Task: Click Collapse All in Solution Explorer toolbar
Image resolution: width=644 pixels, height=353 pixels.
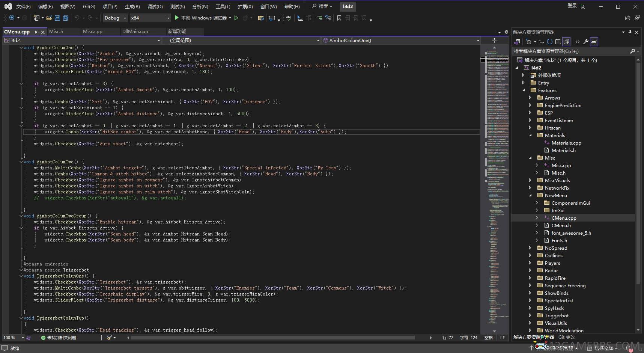Action: click(558, 42)
